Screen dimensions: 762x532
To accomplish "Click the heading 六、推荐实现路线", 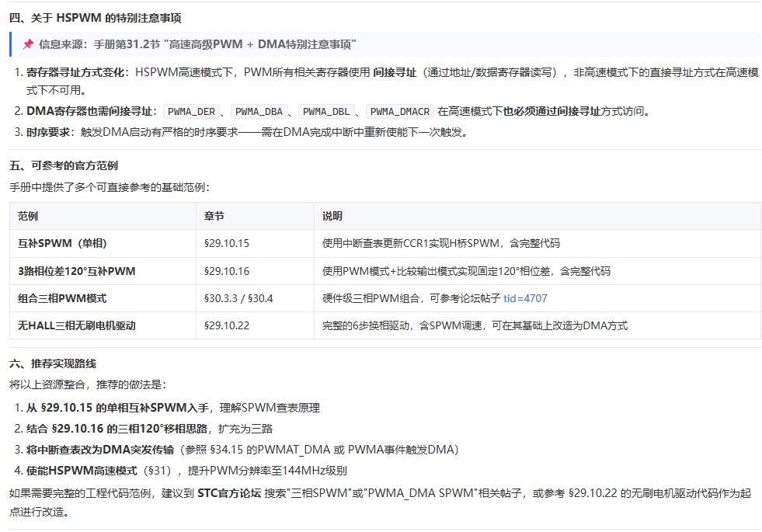I will (x=53, y=363).
